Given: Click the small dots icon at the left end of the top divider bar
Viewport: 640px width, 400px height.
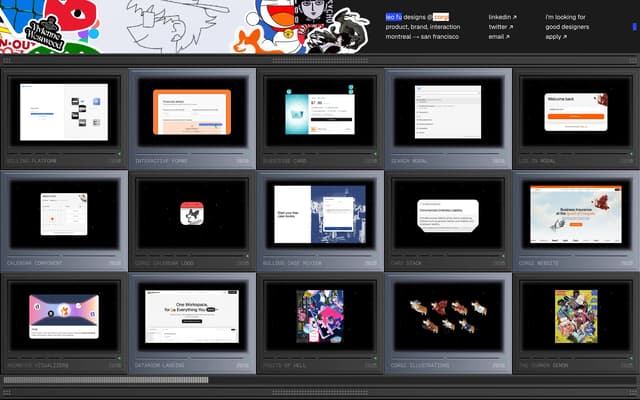Looking at the screenshot, I should tap(7, 61).
